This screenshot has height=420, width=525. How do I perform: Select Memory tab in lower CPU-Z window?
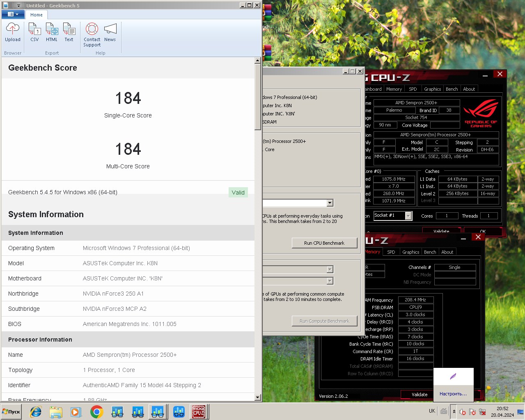click(x=373, y=252)
